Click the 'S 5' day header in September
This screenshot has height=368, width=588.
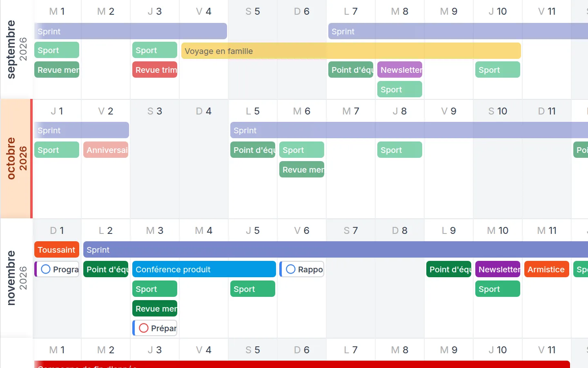tap(253, 11)
